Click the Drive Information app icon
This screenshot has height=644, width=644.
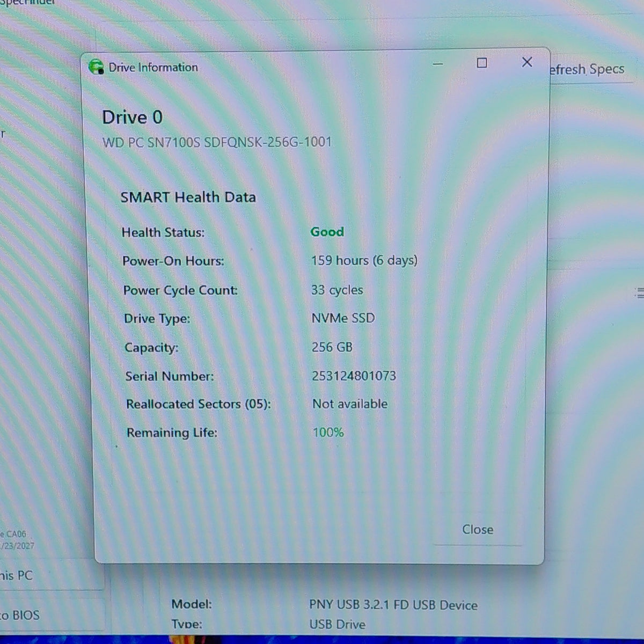[x=96, y=67]
